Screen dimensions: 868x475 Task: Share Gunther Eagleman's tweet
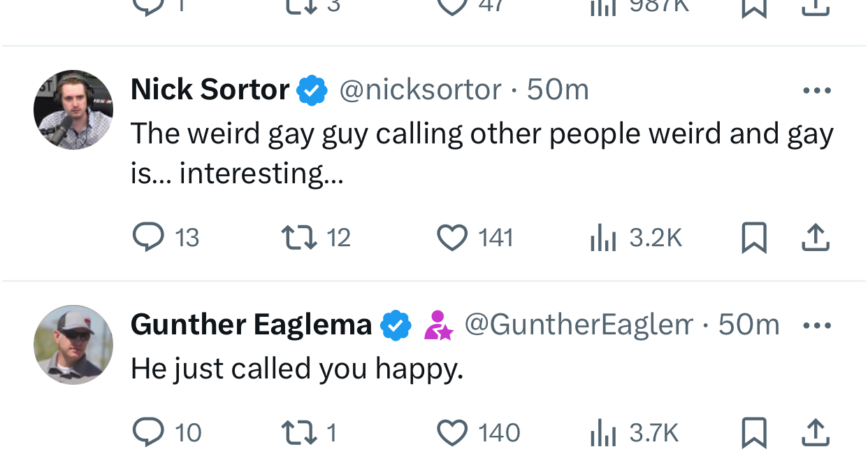tap(816, 433)
